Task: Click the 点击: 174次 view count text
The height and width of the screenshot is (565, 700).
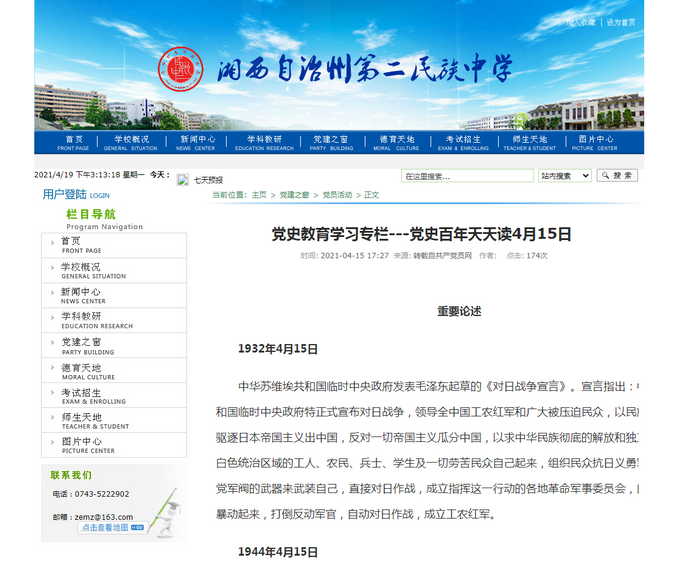Action: click(527, 256)
